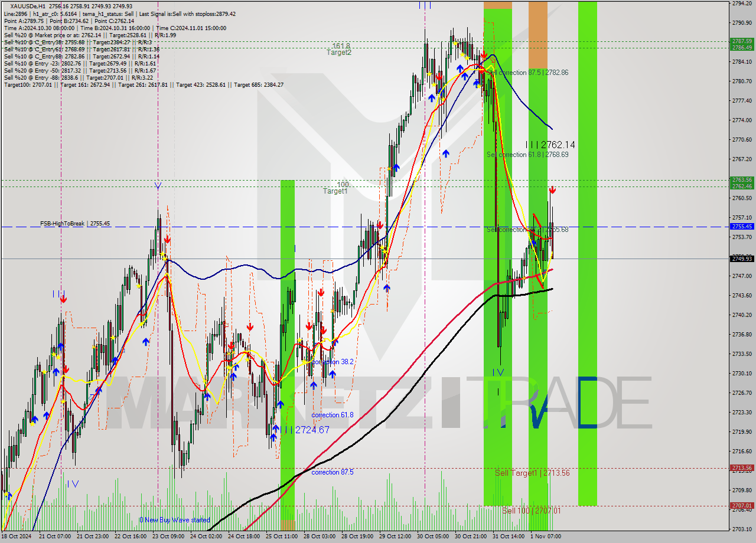
Task: Click the blue correction 87.5 label
Action: (x=333, y=472)
